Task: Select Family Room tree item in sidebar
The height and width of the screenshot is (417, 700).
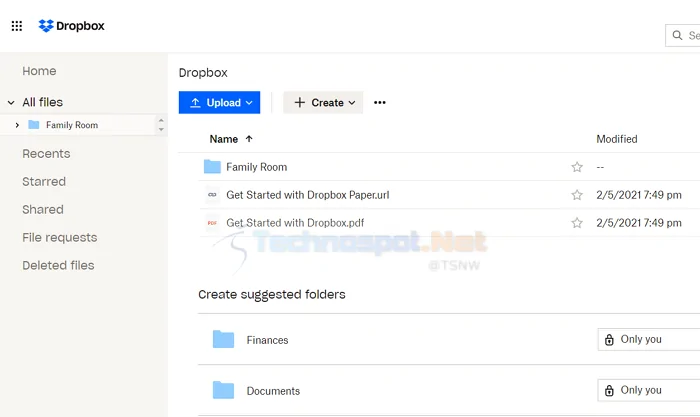Action: click(72, 125)
